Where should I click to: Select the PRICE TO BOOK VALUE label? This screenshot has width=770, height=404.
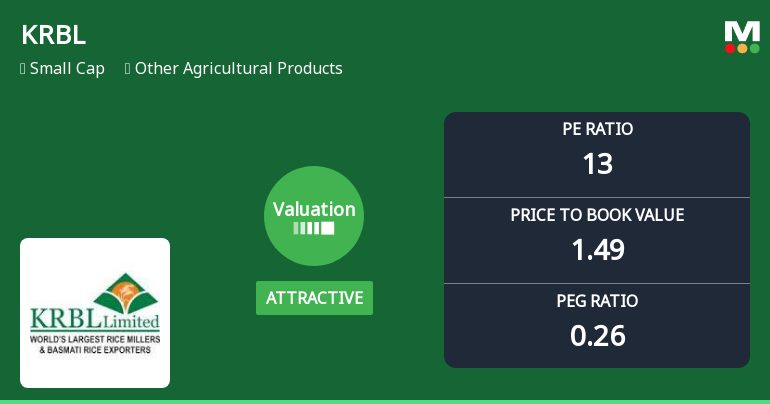(597, 215)
